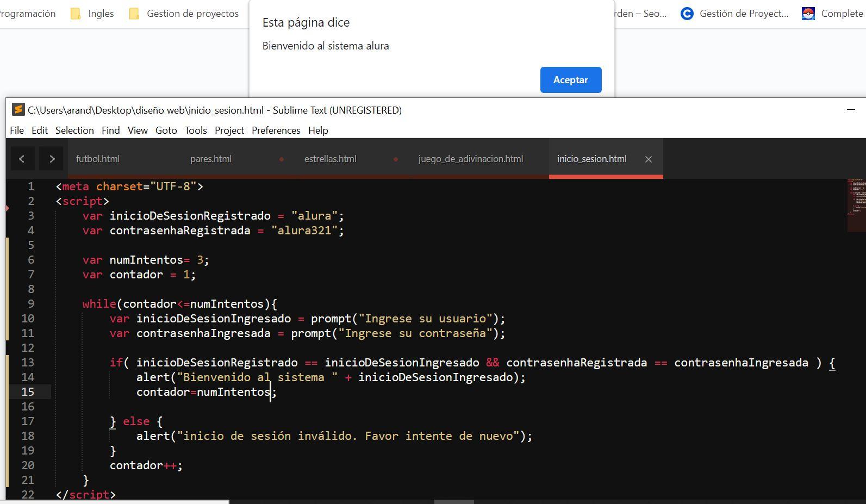
Task: Open the Ingles bookmark folder
Action: pos(92,14)
